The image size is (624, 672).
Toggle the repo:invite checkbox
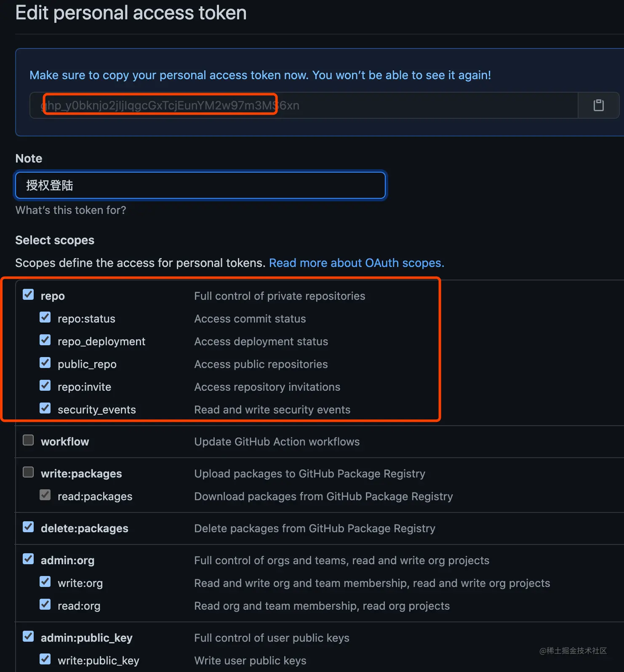(45, 385)
